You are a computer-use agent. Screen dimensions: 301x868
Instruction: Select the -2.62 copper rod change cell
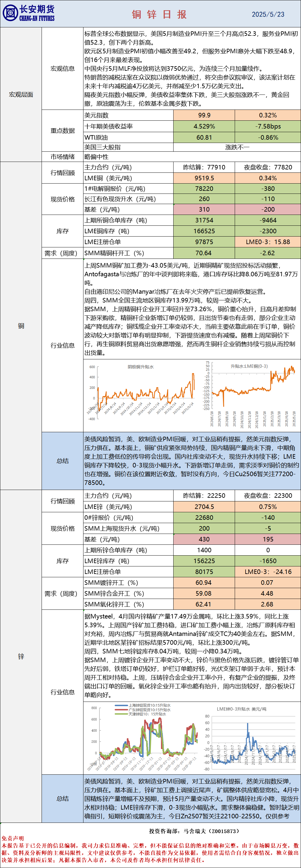point(268,253)
